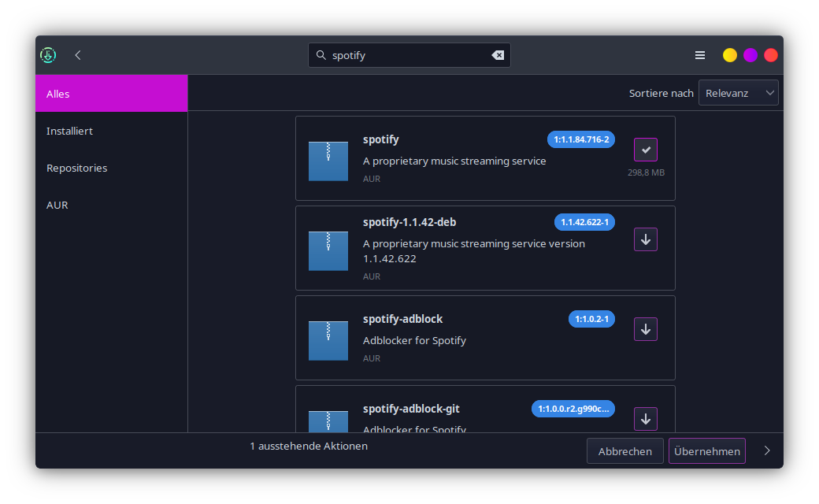The width and height of the screenshot is (819, 504).
Task: Click version badge 1:1.0.0.r2.g990c...
Action: point(573,409)
